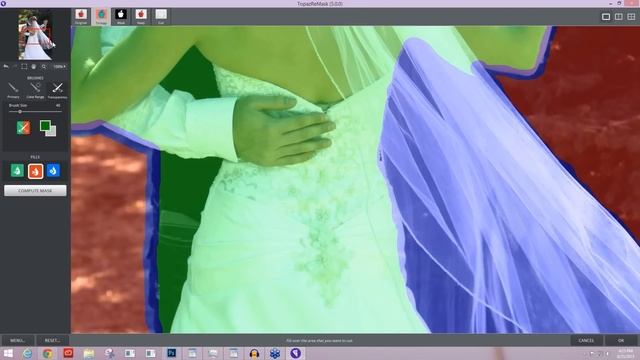Open the zoom percentage dropdown

pyautogui.click(x=60, y=67)
